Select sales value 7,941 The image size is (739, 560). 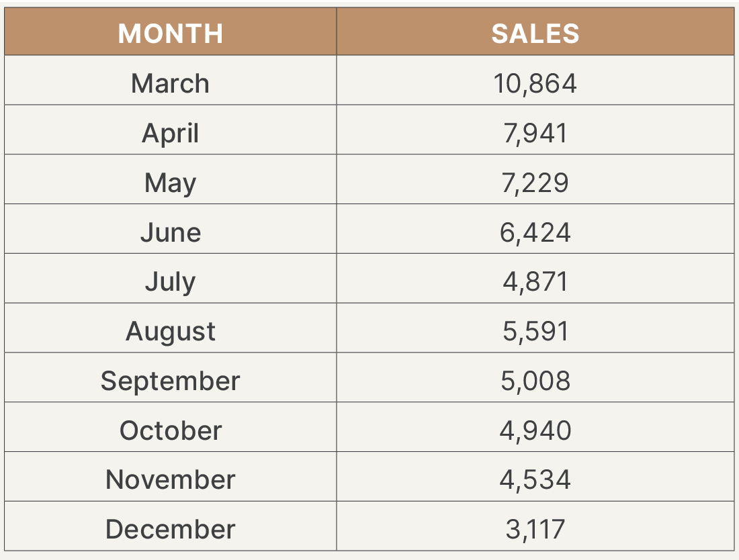535,133
